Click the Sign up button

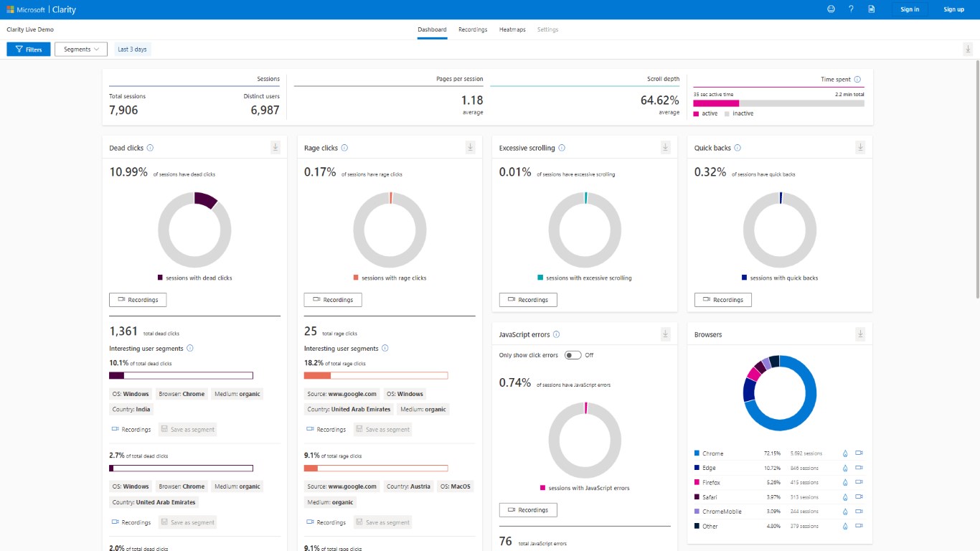coord(954,9)
